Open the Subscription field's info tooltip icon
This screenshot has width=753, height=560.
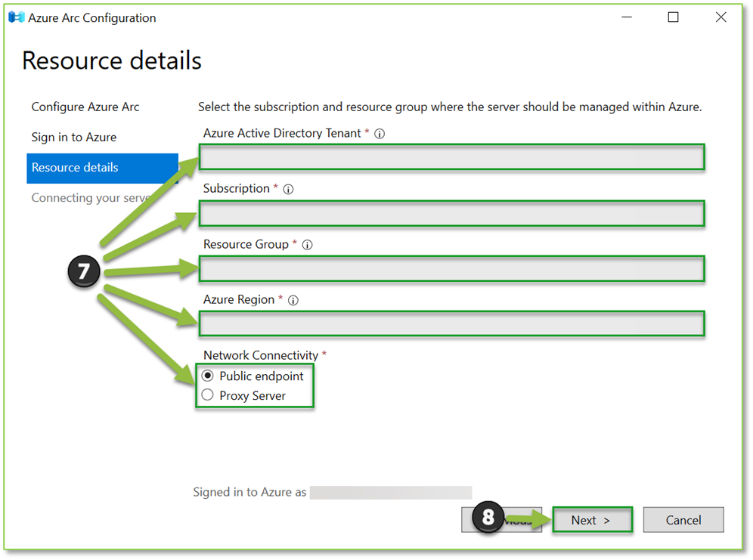click(288, 188)
